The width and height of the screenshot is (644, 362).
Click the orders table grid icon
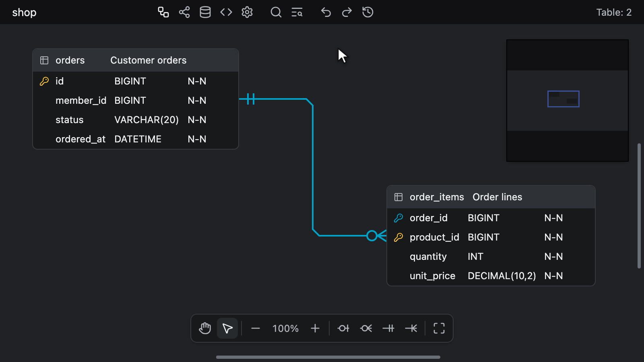tap(44, 60)
